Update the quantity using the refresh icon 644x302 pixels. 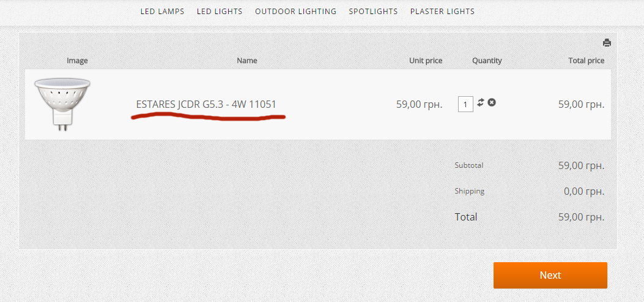tap(481, 102)
